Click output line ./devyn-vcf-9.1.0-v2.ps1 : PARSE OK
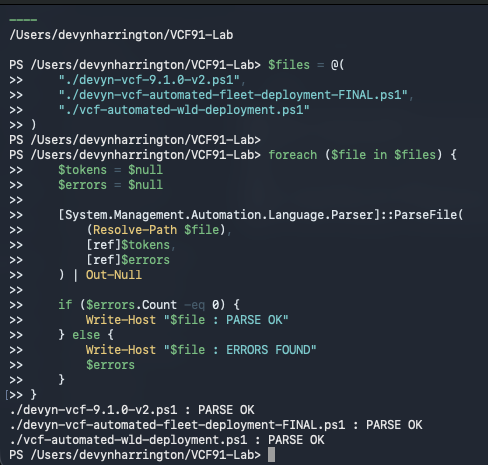 132,410
